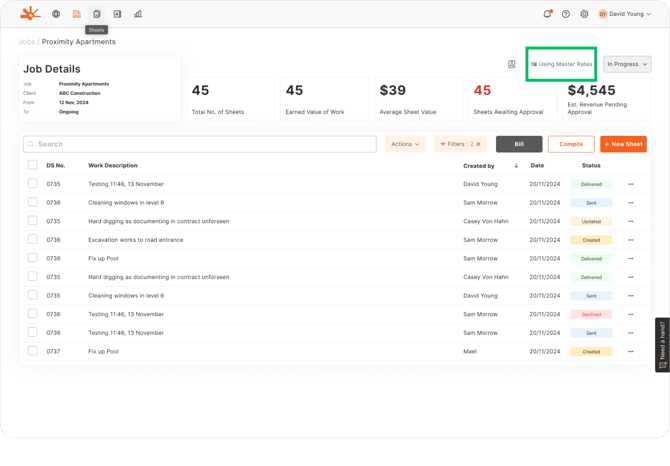The image size is (670, 466).
Task: Select the checkbox for the Excavation works row
Action: [x=33, y=240]
